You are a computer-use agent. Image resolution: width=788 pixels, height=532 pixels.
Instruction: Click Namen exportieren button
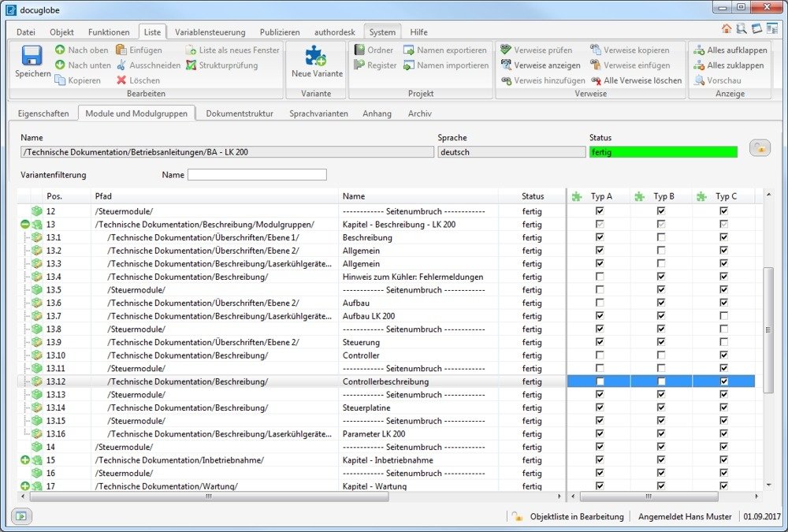[x=445, y=50]
